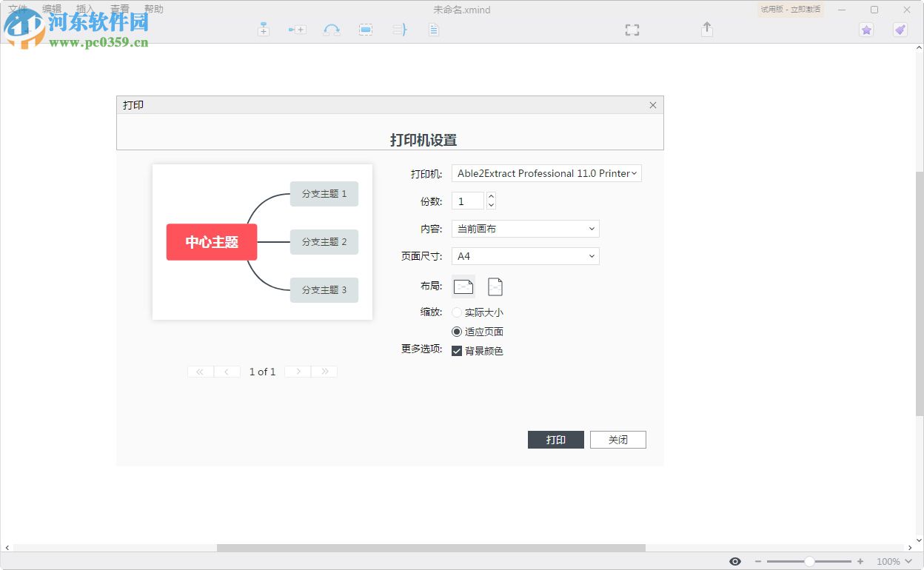Open the 查看 menu

(x=119, y=9)
